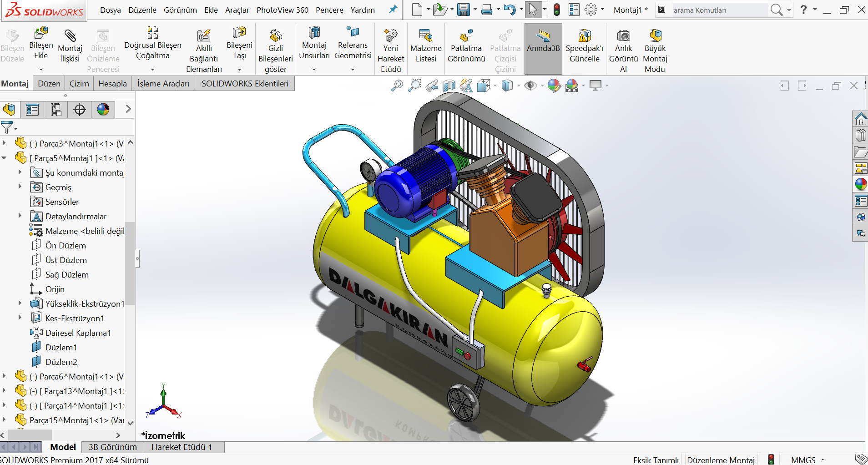868x465 pixels.
Task: Click the Appearances color ball in task pane
Action: [860, 184]
